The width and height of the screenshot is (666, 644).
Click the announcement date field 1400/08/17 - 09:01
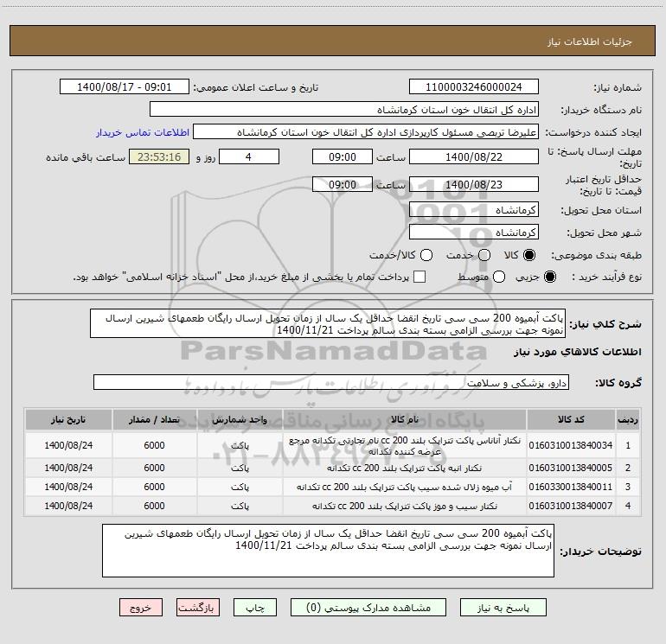pyautogui.click(x=125, y=87)
